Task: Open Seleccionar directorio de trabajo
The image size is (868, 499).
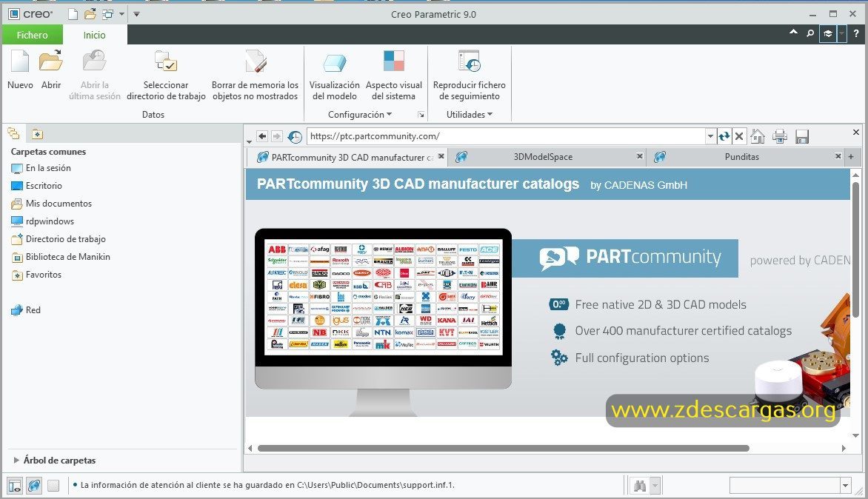Action: [x=165, y=61]
